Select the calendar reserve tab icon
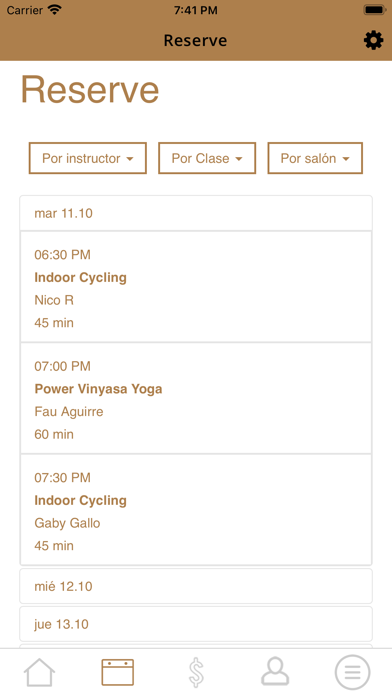This screenshot has width=392, height=696. tap(118, 672)
